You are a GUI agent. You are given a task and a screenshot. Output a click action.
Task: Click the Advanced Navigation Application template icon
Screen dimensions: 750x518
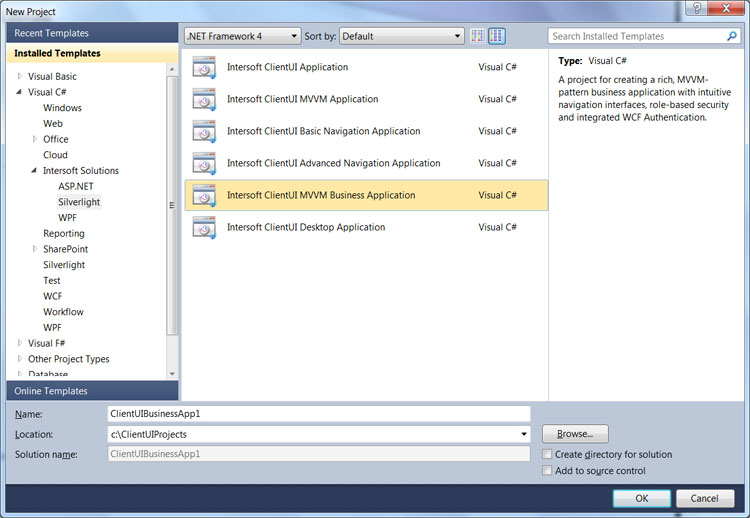[204, 164]
